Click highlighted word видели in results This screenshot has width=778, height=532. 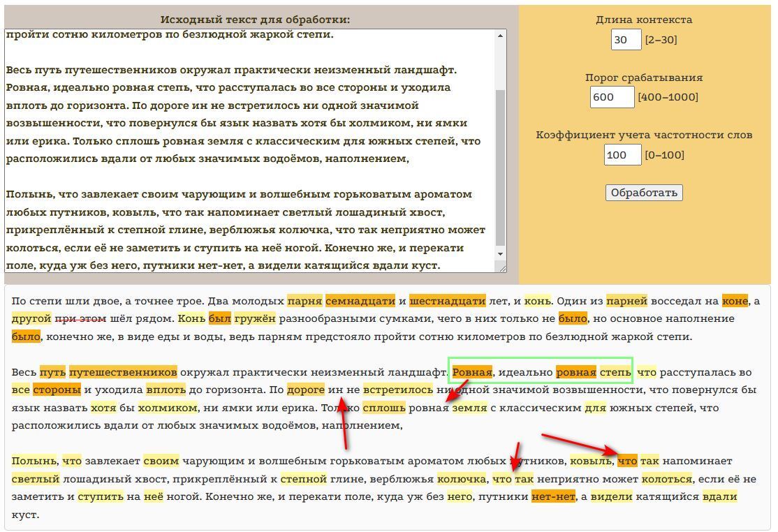pyautogui.click(x=611, y=496)
